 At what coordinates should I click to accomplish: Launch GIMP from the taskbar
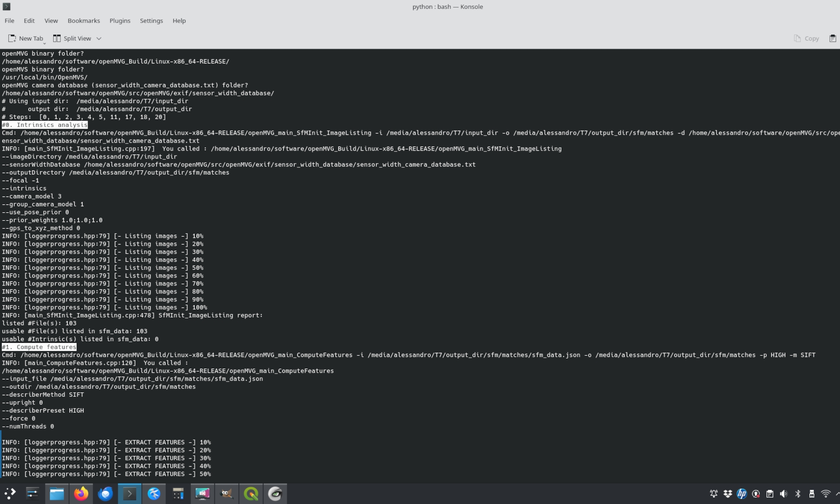(x=226, y=493)
